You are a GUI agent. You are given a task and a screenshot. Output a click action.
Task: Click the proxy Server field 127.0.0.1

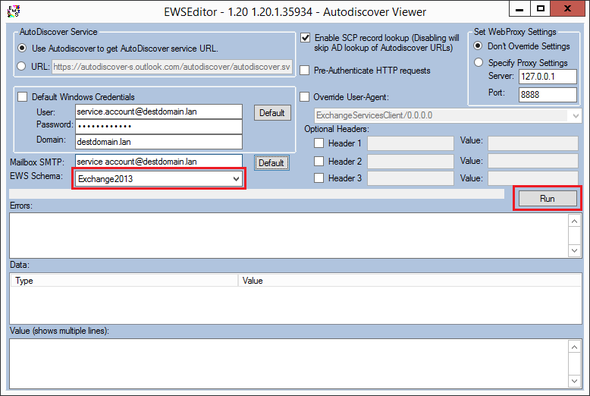[x=547, y=76]
